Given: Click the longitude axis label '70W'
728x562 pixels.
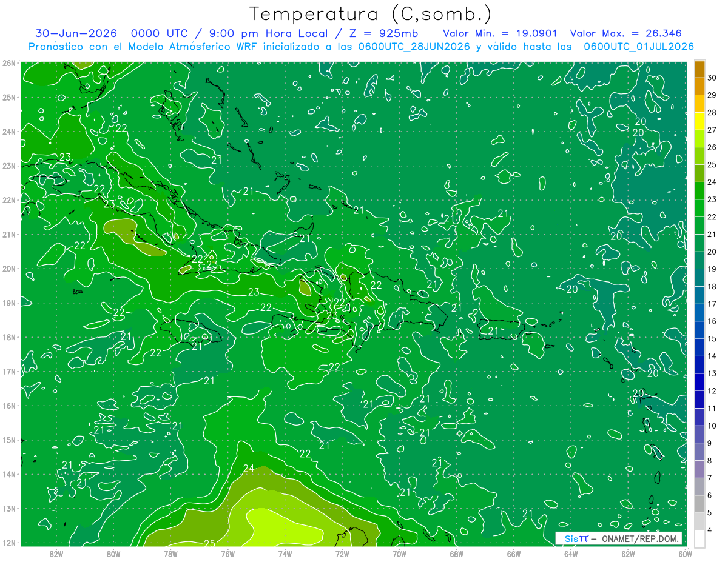Looking at the screenshot, I should click(x=399, y=554).
